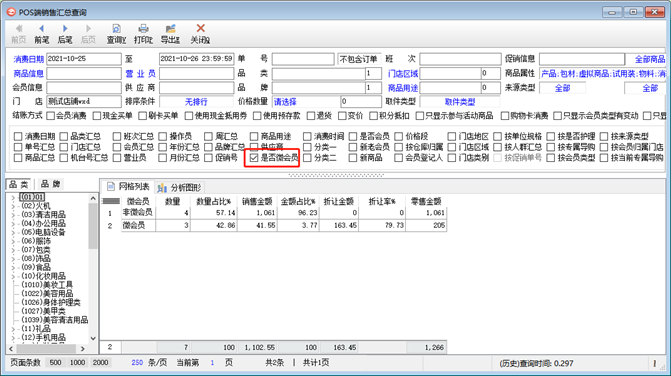Image resolution: width=671 pixels, height=376 pixels.
Task: Expand the (09)食品 tree node
Action: [x=13, y=267]
